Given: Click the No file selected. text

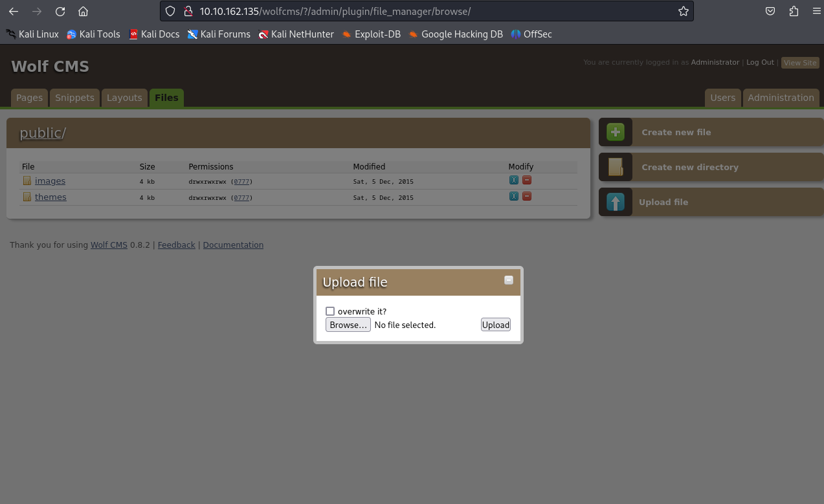Looking at the screenshot, I should (405, 325).
